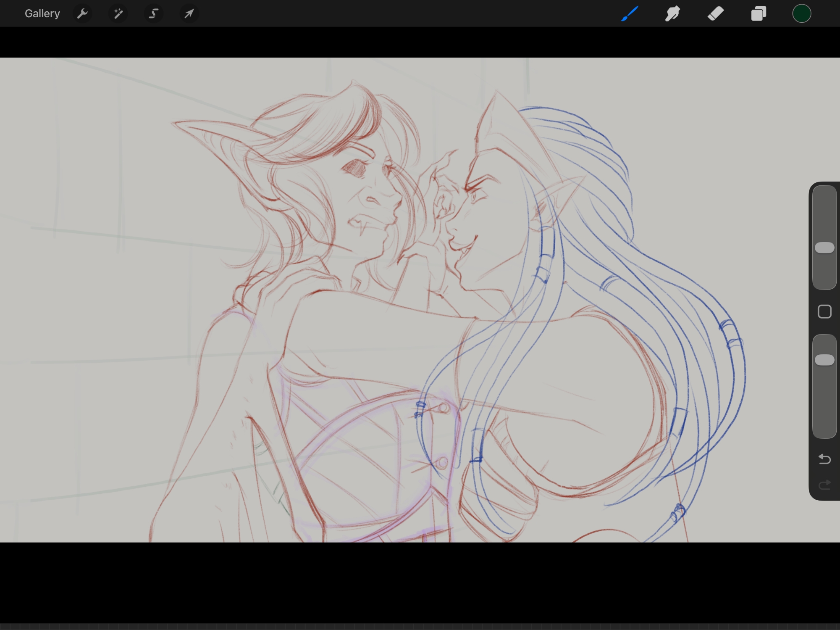Click the brush size slider handle
The image size is (840, 630).
[x=824, y=248]
